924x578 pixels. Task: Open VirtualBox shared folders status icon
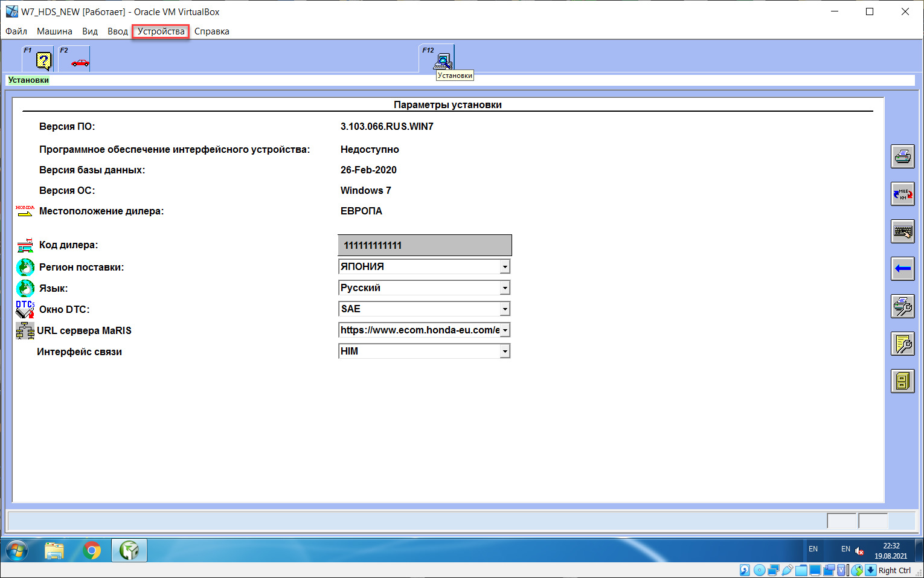(801, 570)
